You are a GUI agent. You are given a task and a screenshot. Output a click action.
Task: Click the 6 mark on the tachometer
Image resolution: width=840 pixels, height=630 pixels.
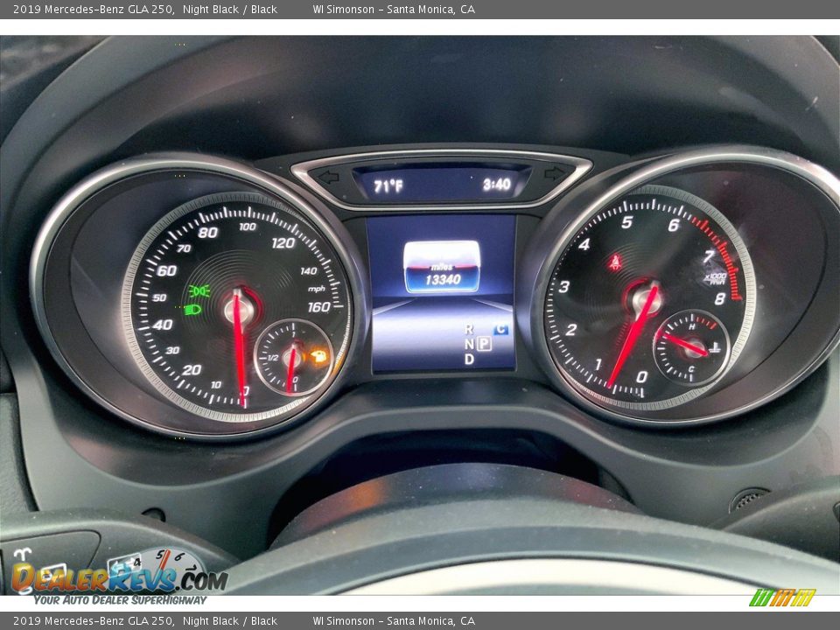pos(674,225)
